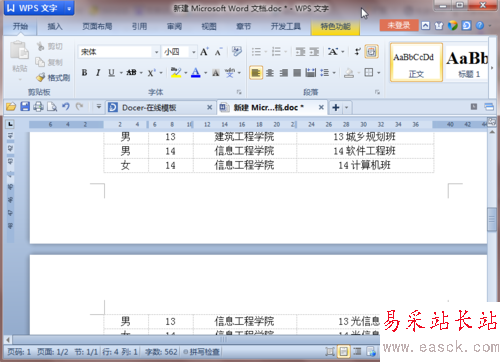Click the print icon in quick toolbar
Screen dimensions: 500x362
[38, 107]
